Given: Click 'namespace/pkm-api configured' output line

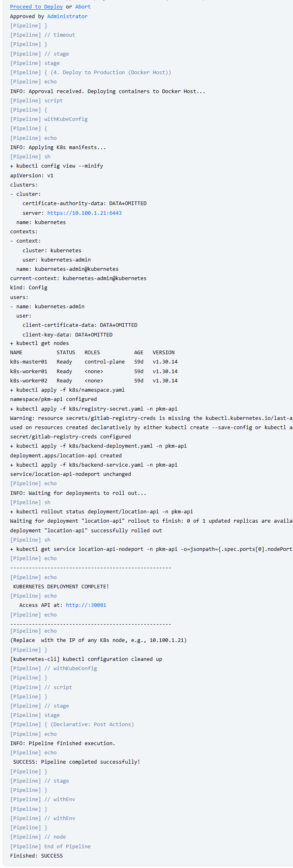Looking at the screenshot, I should tap(53, 399).
